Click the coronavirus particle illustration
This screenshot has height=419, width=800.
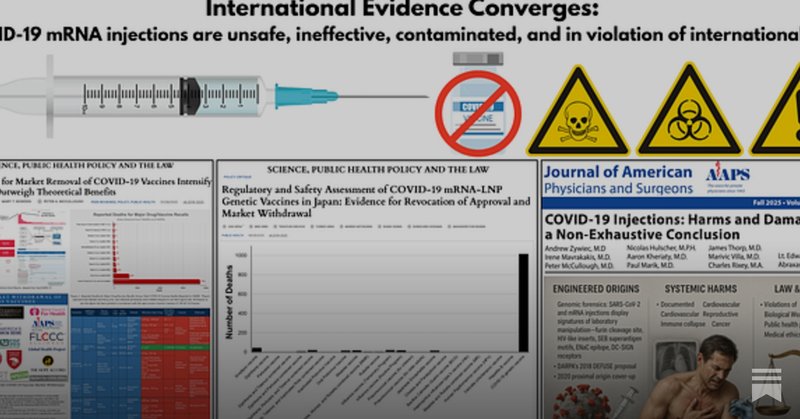pos(581,401)
